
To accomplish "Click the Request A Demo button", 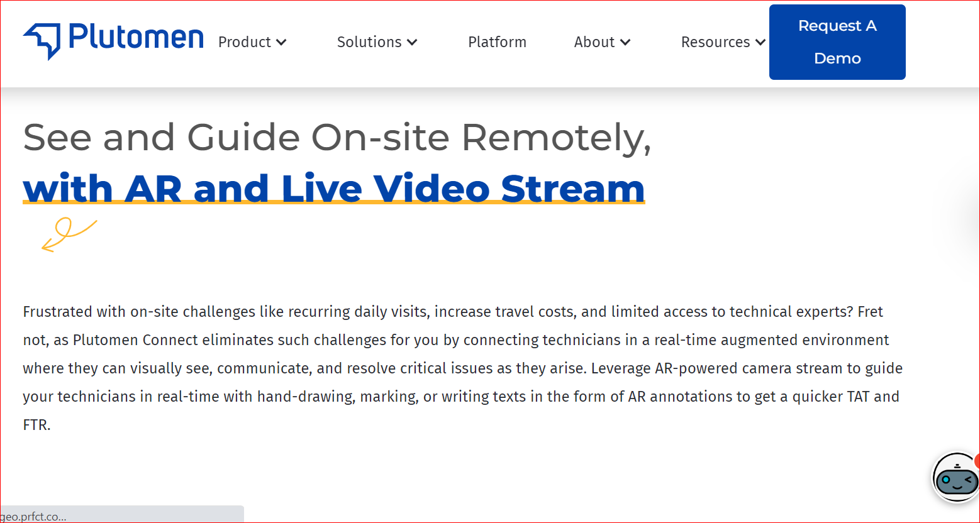I will 837,41.
